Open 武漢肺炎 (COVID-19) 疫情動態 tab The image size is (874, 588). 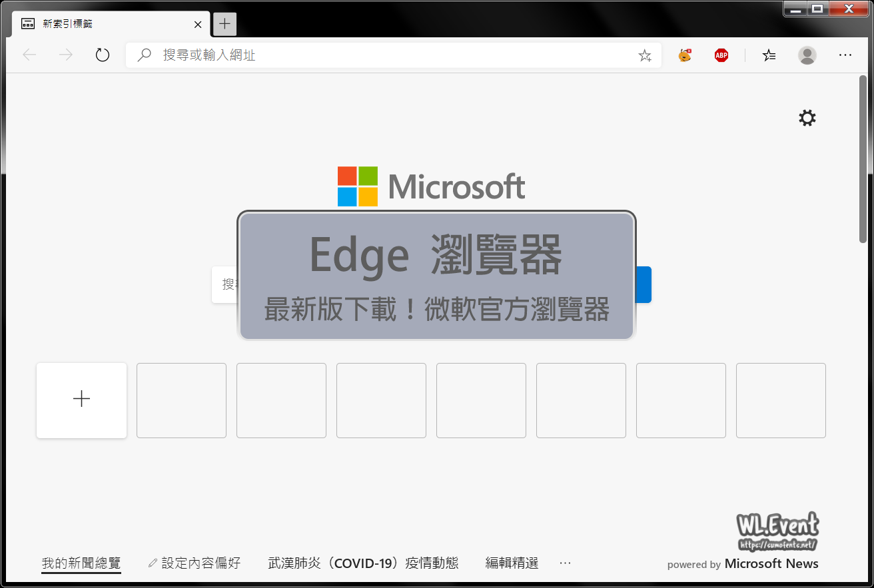coord(363,563)
